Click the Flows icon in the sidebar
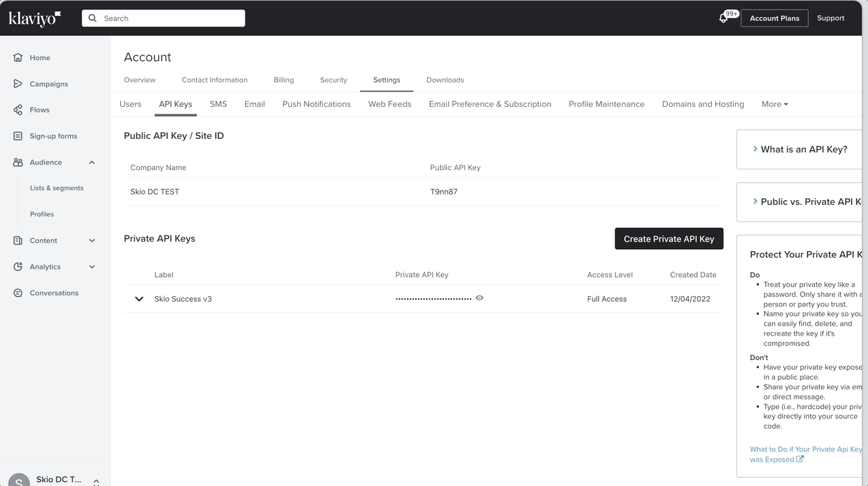868x486 pixels. click(x=18, y=110)
